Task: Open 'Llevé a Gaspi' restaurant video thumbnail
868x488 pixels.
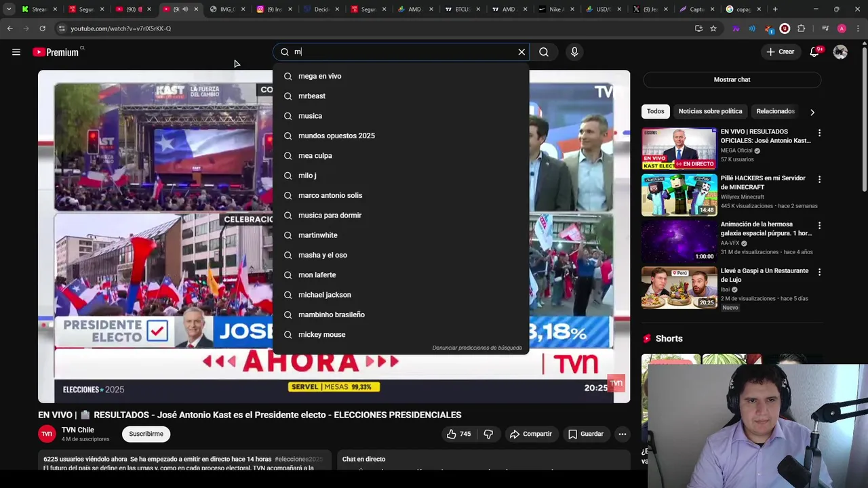Action: [679, 287]
